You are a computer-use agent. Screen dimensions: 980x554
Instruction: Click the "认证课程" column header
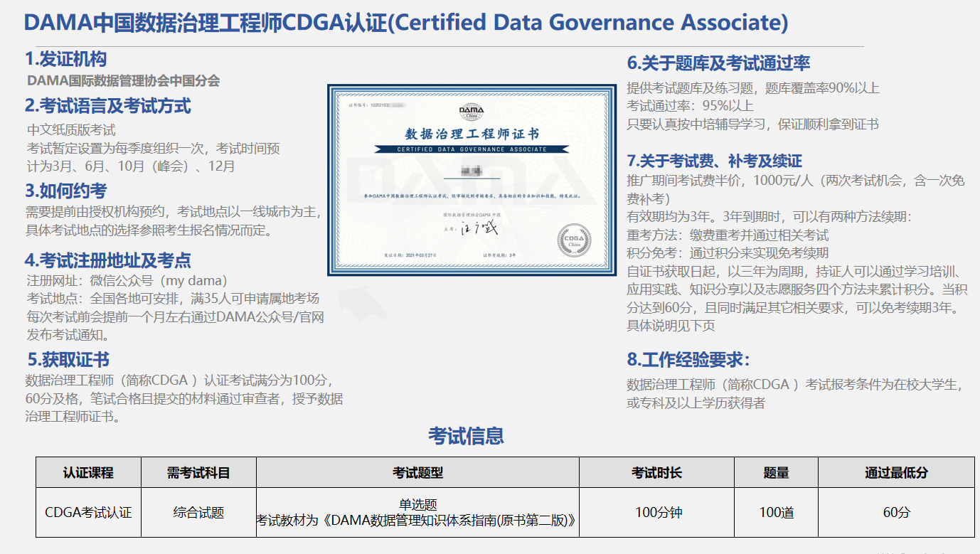pos(88,473)
